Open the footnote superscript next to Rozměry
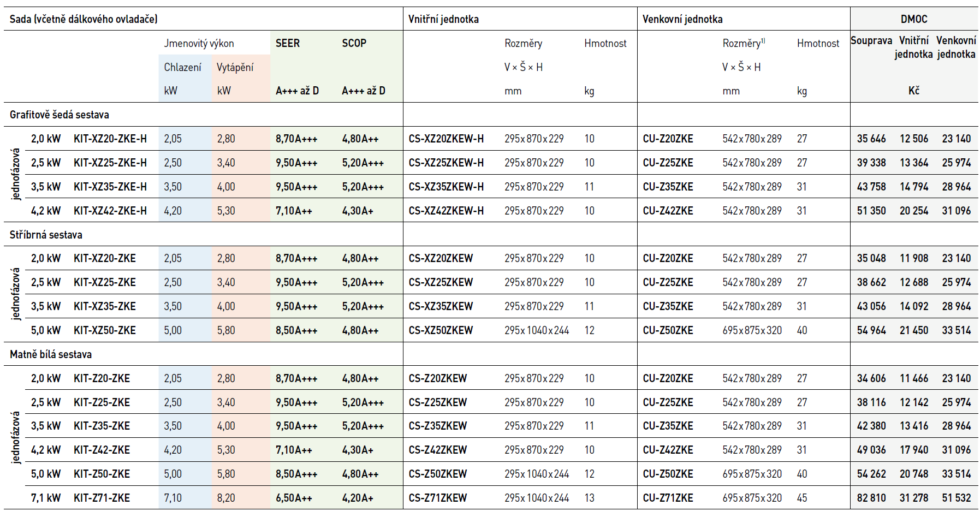Viewport: 980px width, 511px height. 763,41
